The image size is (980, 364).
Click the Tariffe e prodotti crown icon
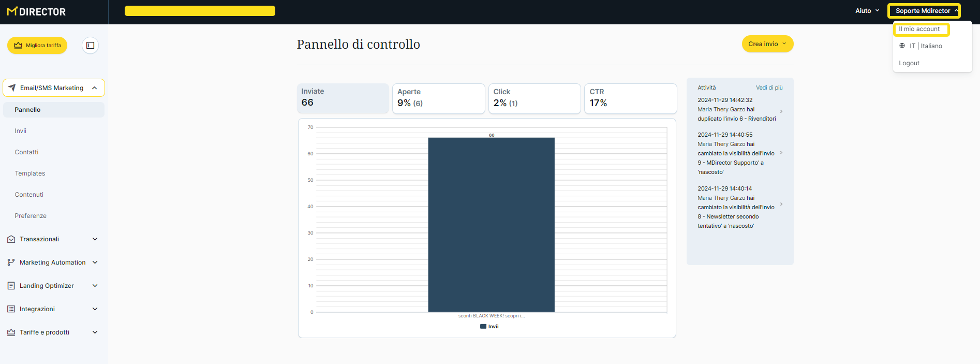[11, 332]
